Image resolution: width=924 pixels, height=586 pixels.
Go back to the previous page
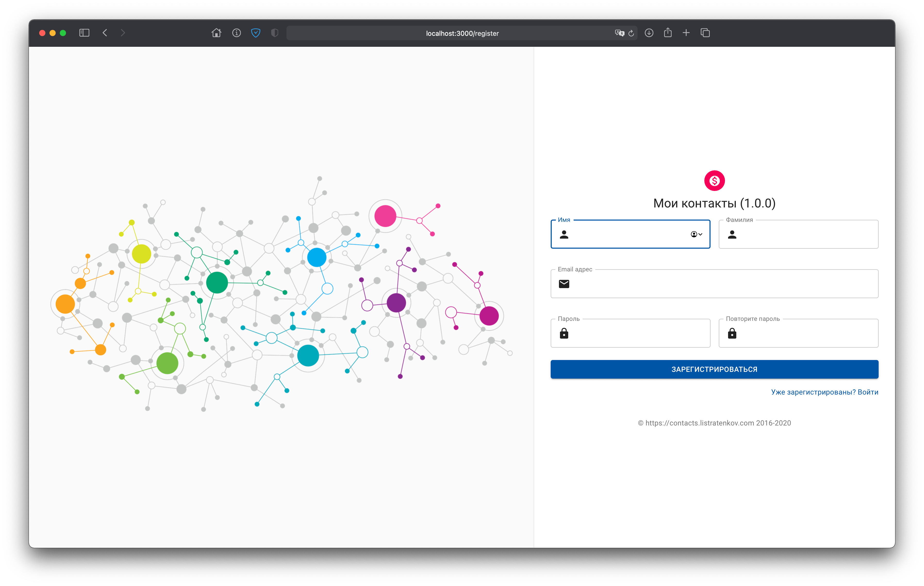pos(105,33)
